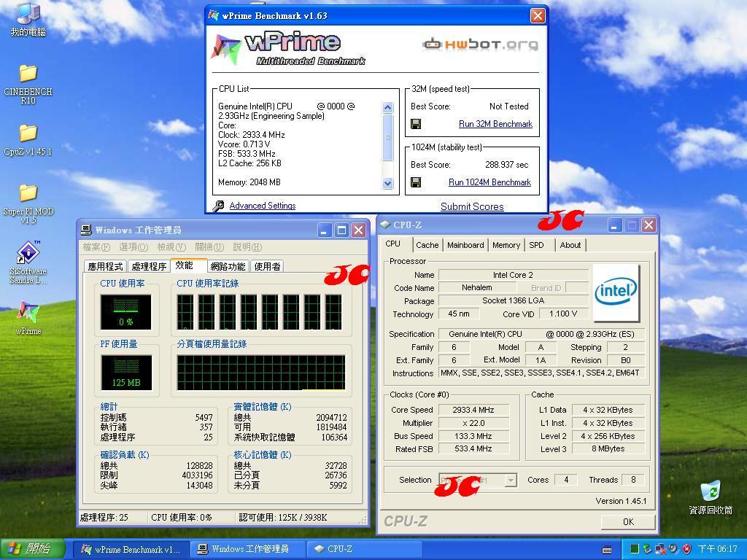The image size is (747, 560).
Task: Click the red shield security tray icon
Action: 686,548
